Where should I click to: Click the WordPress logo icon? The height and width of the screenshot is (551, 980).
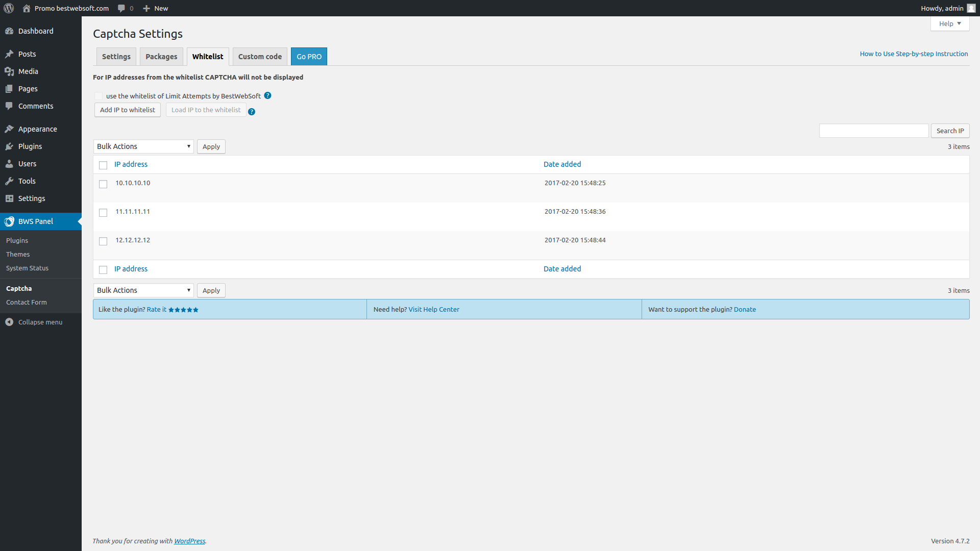[9, 8]
